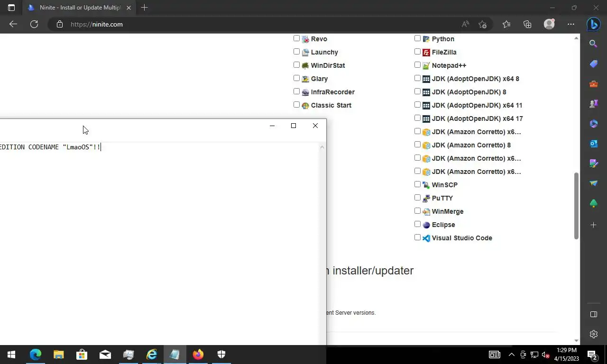Open the notification center with badge 2

[592, 355]
